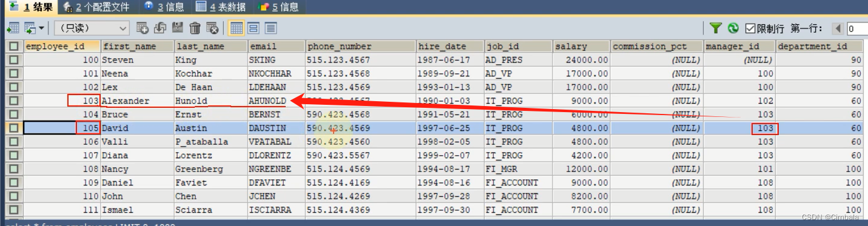868x226 pixels.
Task: Click the job_id column header
Action: [518, 47]
